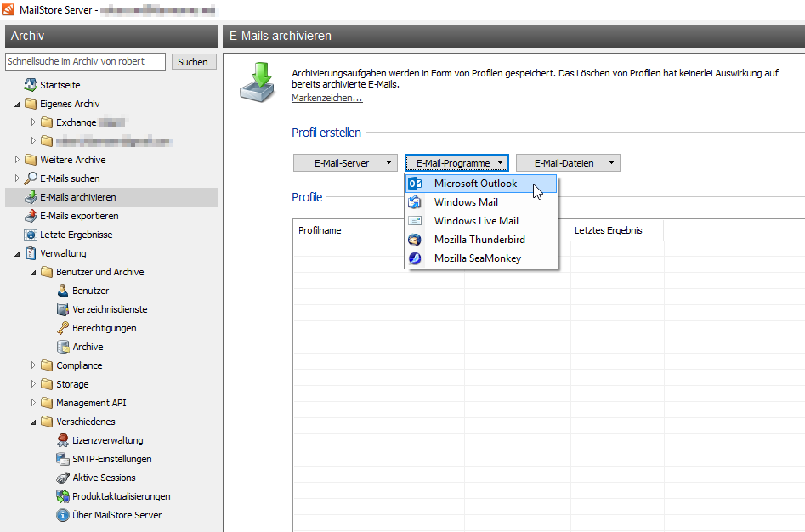This screenshot has height=532, width=805.
Task: Focus the Schnellsuche im Archiv field
Action: tap(85, 61)
